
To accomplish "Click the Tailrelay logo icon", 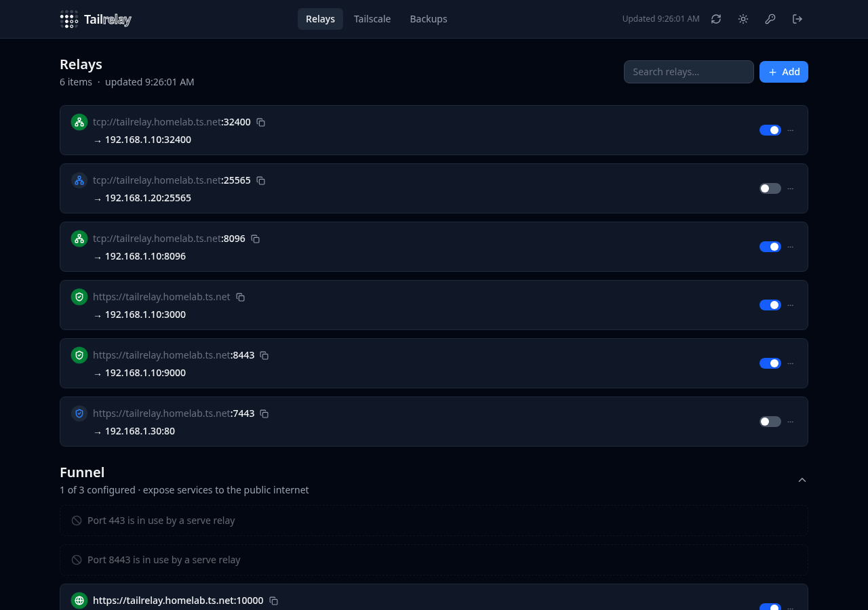I will (69, 19).
